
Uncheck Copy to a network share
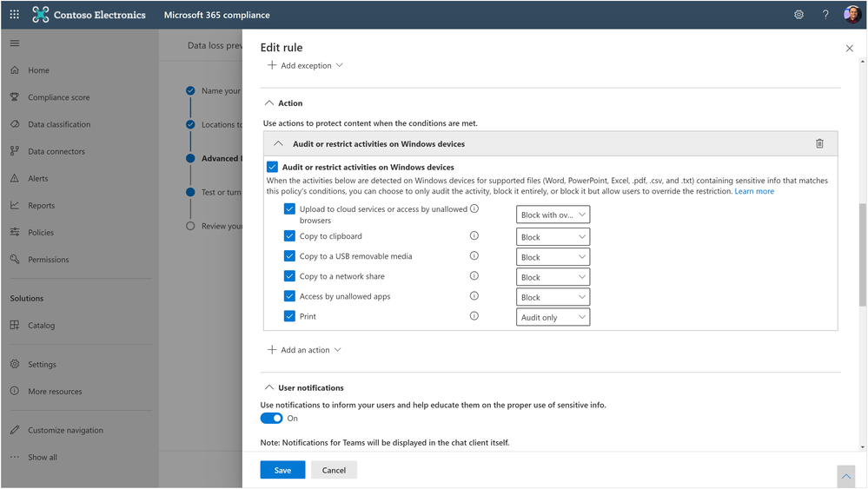click(289, 275)
